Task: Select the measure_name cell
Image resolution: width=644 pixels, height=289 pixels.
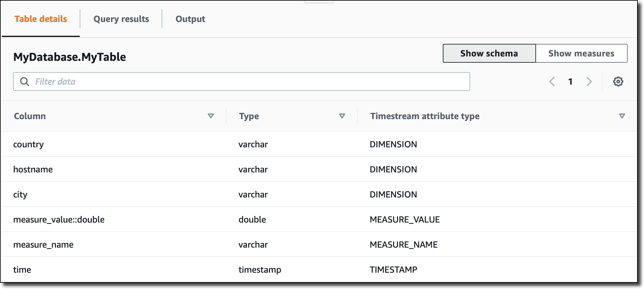Action: tap(43, 244)
